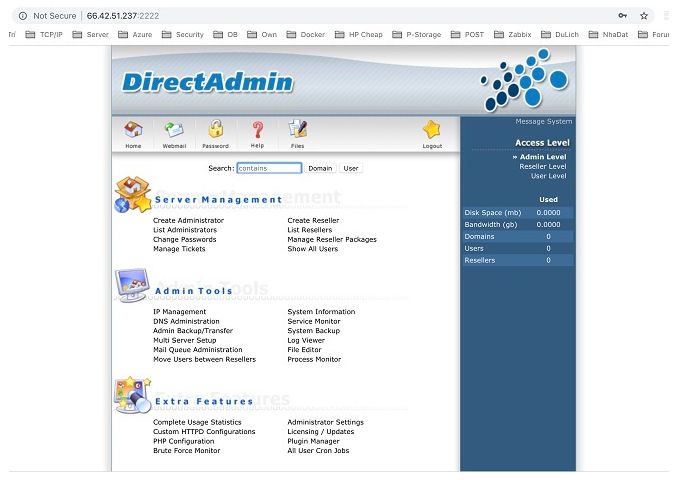Click the Admin Tools monitor icon
Image resolution: width=697 pixels, height=480 pixels.
pyautogui.click(x=132, y=285)
